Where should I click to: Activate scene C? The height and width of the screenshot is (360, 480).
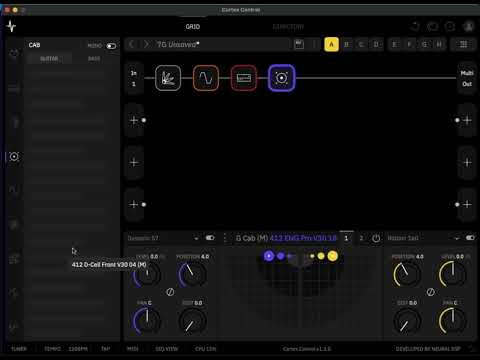361,44
